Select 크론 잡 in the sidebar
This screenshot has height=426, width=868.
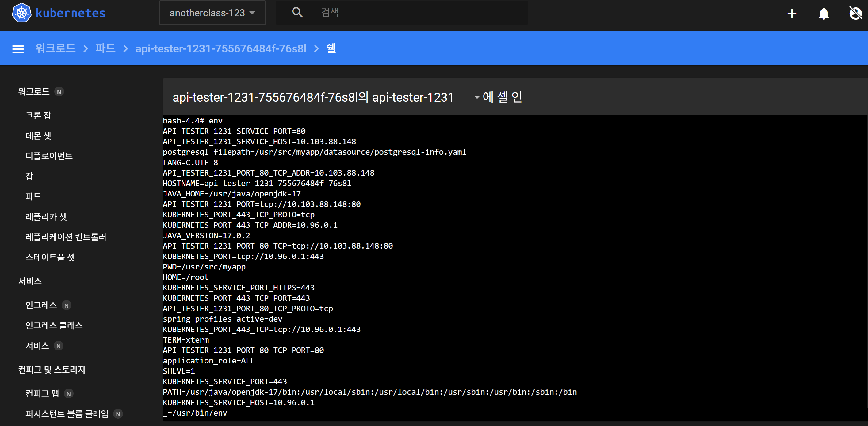(x=38, y=115)
